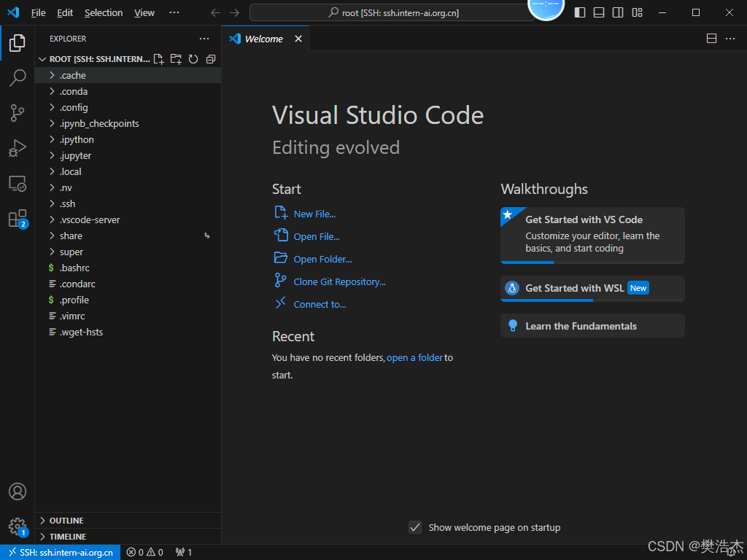Click Clone Git Repository... link
Screen dimensions: 747x560
pos(339,282)
